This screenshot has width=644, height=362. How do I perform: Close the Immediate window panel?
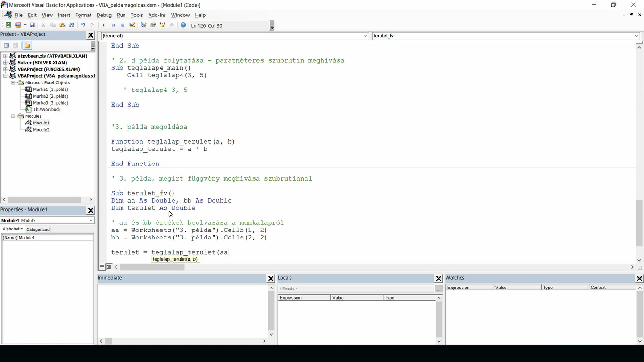coord(271,279)
